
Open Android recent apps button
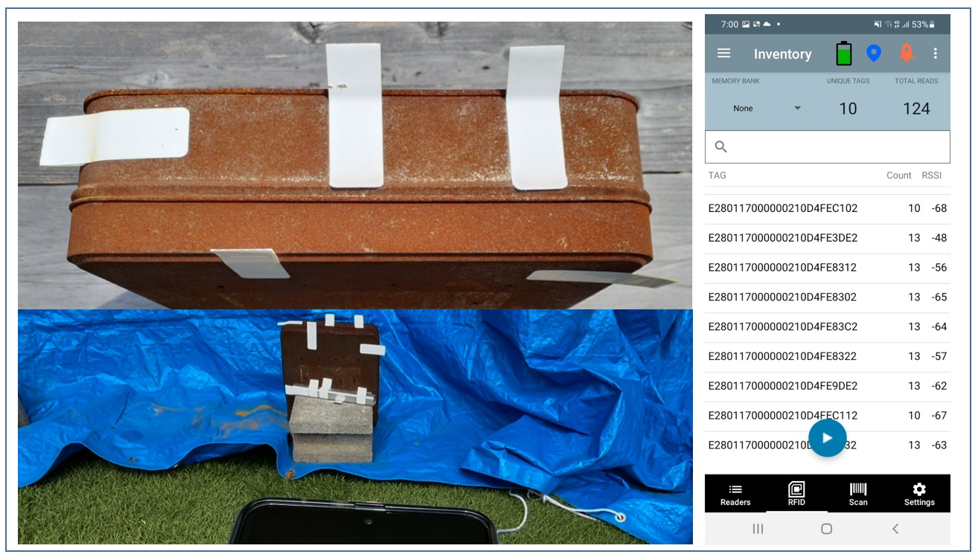click(x=758, y=529)
